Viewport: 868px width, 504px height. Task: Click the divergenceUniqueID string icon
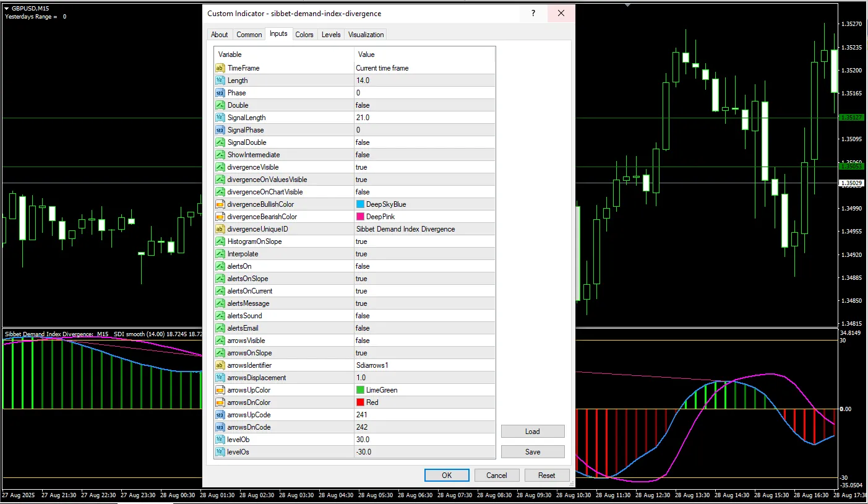(x=220, y=229)
